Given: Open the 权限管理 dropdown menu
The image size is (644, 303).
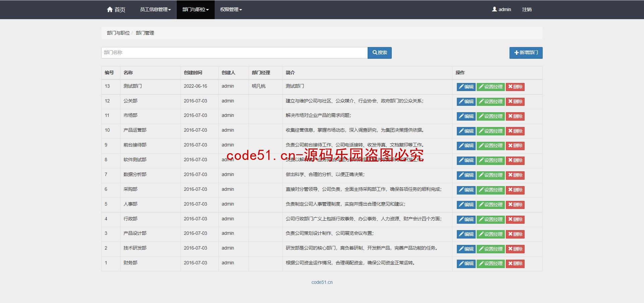Looking at the screenshot, I should pyautogui.click(x=231, y=9).
